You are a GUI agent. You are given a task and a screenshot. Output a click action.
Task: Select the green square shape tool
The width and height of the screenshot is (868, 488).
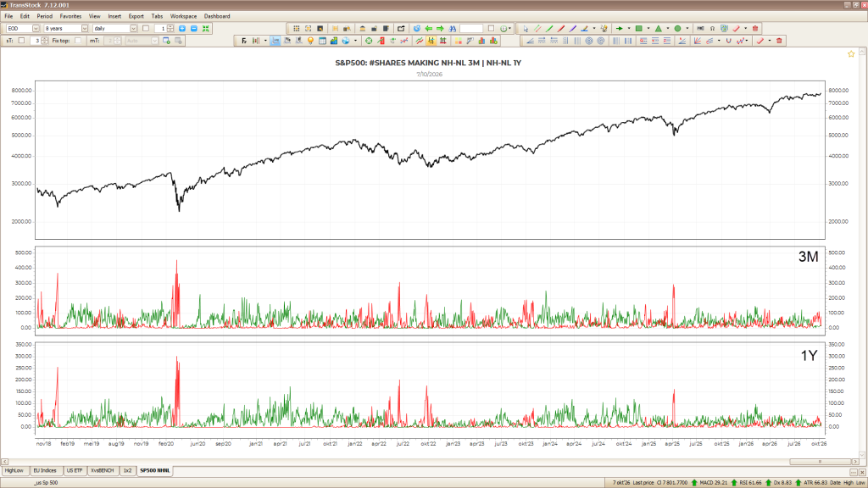click(x=639, y=28)
